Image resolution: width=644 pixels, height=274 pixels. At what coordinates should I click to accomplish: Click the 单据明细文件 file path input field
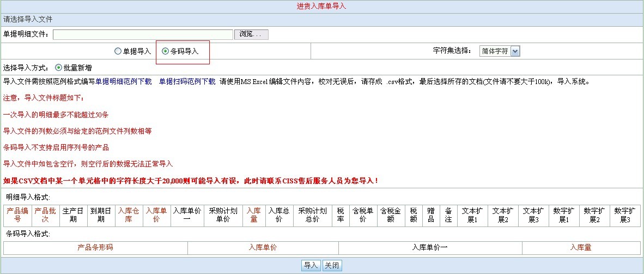[x=143, y=34]
